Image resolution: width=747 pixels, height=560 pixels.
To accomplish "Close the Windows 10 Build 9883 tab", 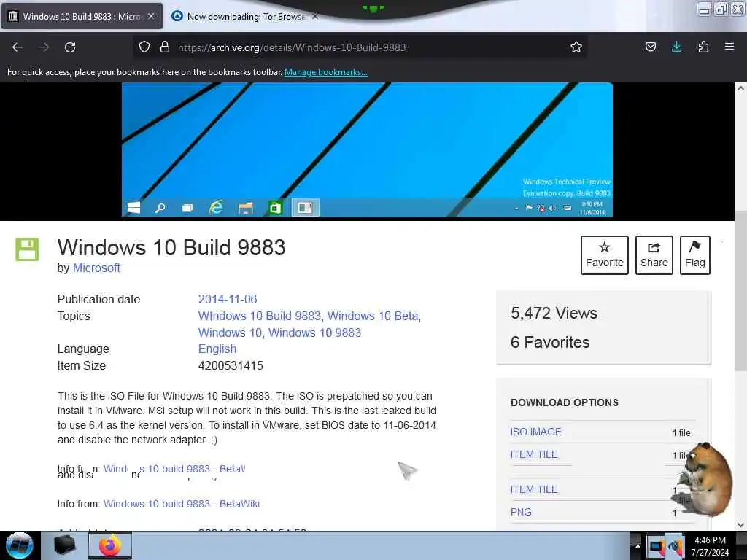I will point(151,16).
